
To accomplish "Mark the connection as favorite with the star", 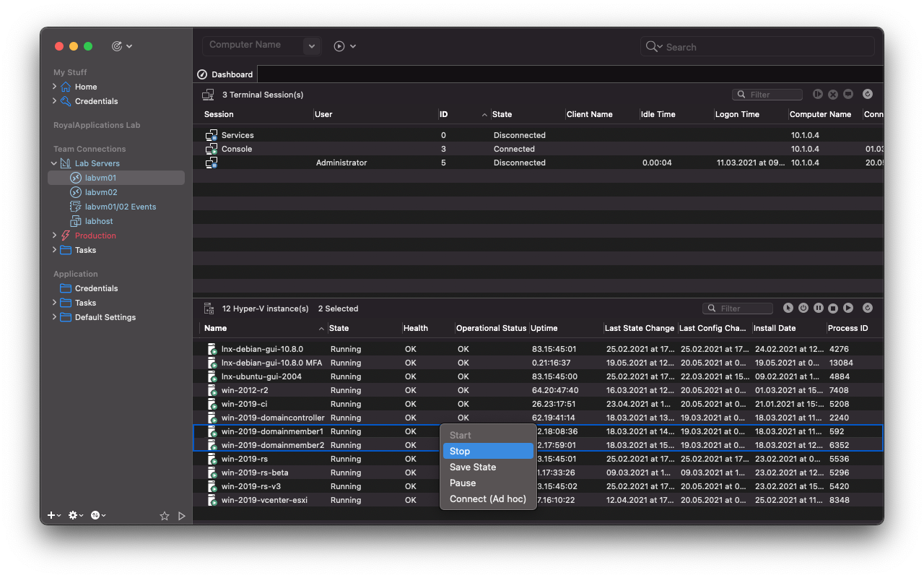I will click(x=165, y=516).
